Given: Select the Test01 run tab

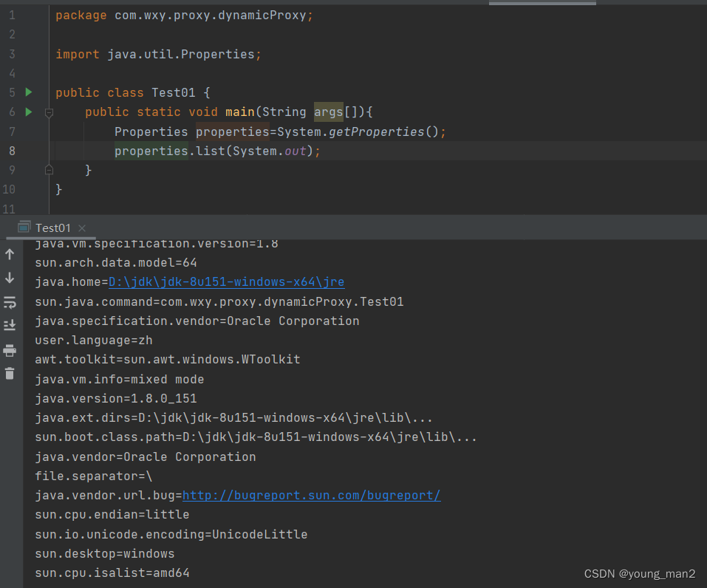Looking at the screenshot, I should tap(52, 228).
